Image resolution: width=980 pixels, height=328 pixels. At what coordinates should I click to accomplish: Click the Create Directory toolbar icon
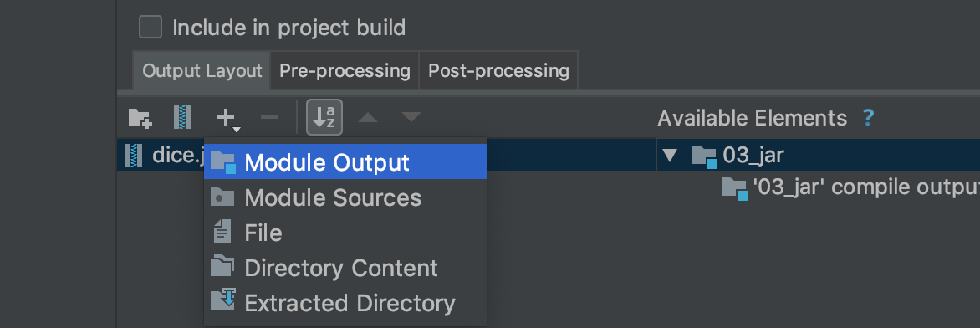point(140,118)
